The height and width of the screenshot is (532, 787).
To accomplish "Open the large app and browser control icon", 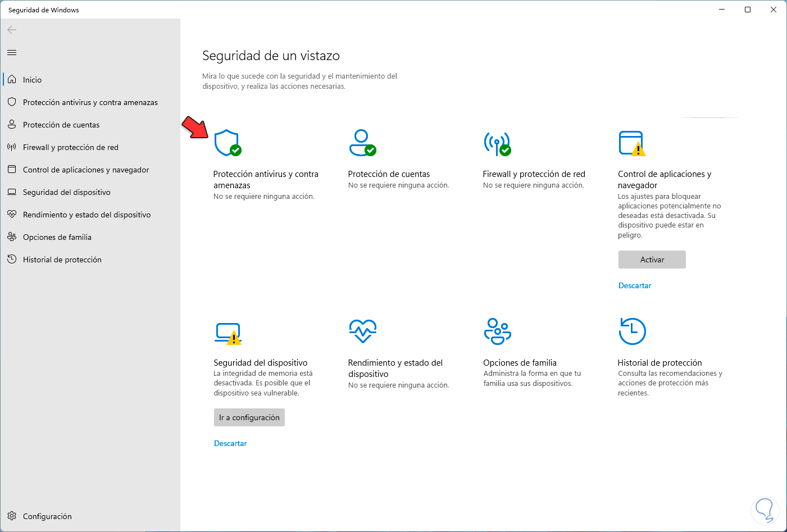I will [632, 143].
